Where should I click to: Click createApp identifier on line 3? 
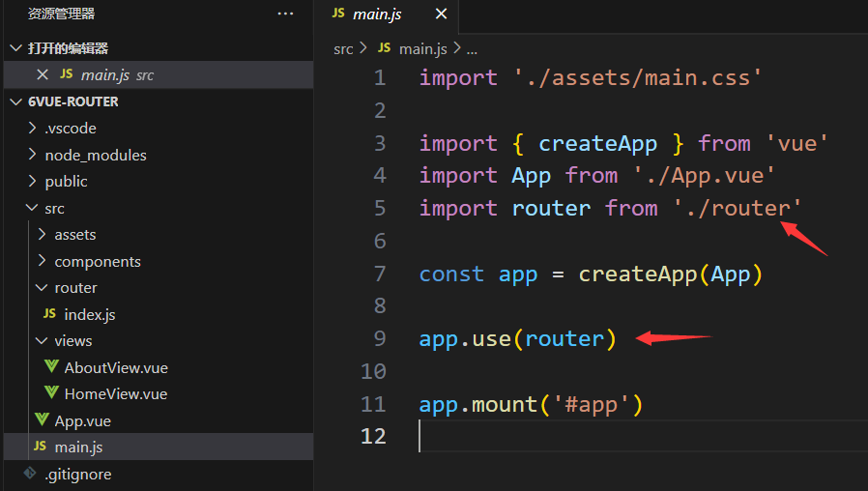tap(598, 144)
